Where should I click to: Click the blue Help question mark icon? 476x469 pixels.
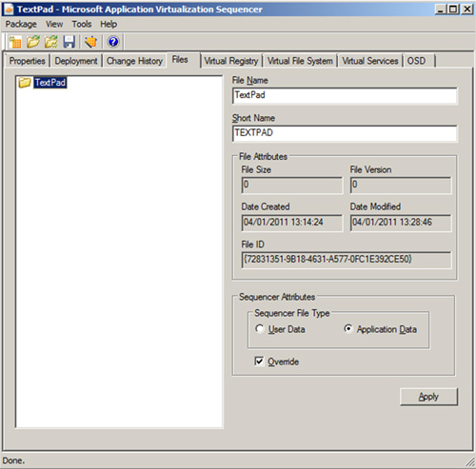click(113, 42)
